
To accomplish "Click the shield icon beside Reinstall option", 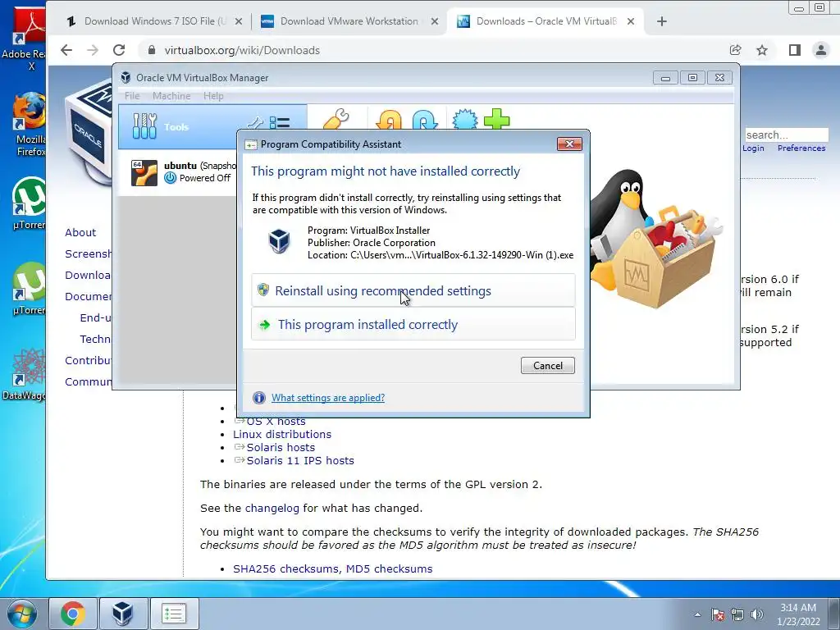I will [x=263, y=290].
